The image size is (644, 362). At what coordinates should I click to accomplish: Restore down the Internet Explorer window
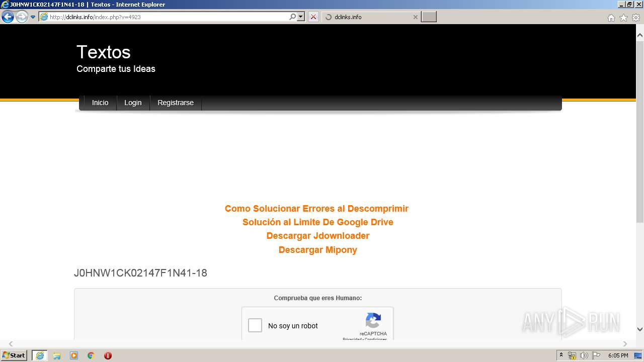click(629, 5)
